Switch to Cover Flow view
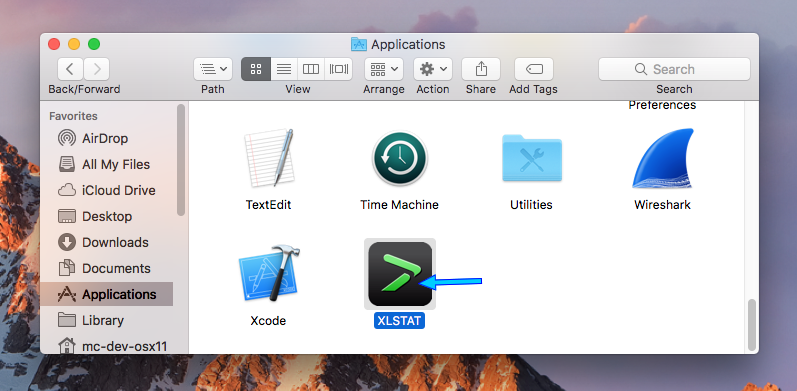Viewport: 797px width, 391px height. (339, 69)
